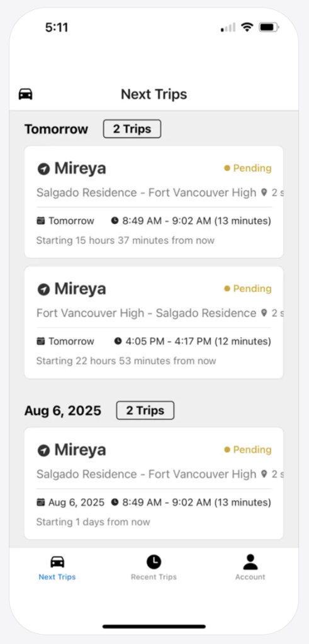
Task: Tap the car icon in the header
Action: pyautogui.click(x=25, y=94)
